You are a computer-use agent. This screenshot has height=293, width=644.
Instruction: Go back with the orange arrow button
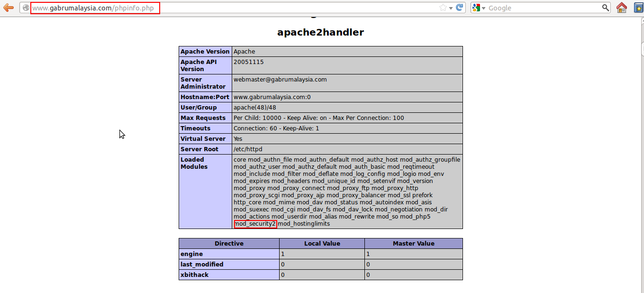click(8, 8)
